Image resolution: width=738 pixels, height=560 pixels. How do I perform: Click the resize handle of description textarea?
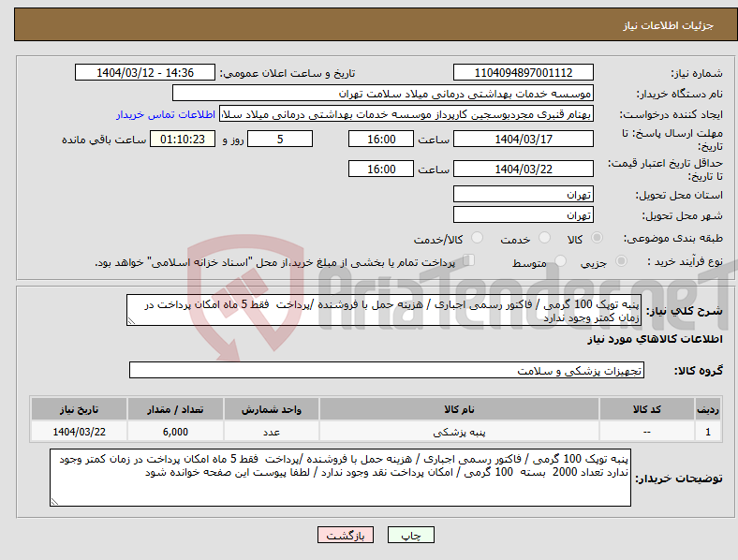(131, 321)
